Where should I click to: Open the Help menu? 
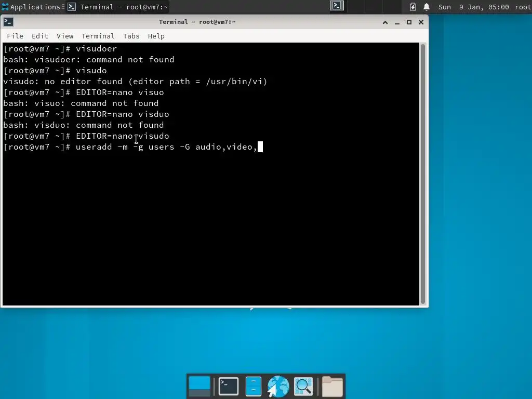coord(156,36)
